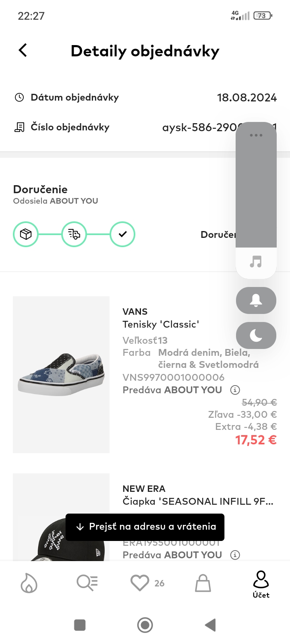
Task: Open the shopping bag tab
Action: point(203,583)
